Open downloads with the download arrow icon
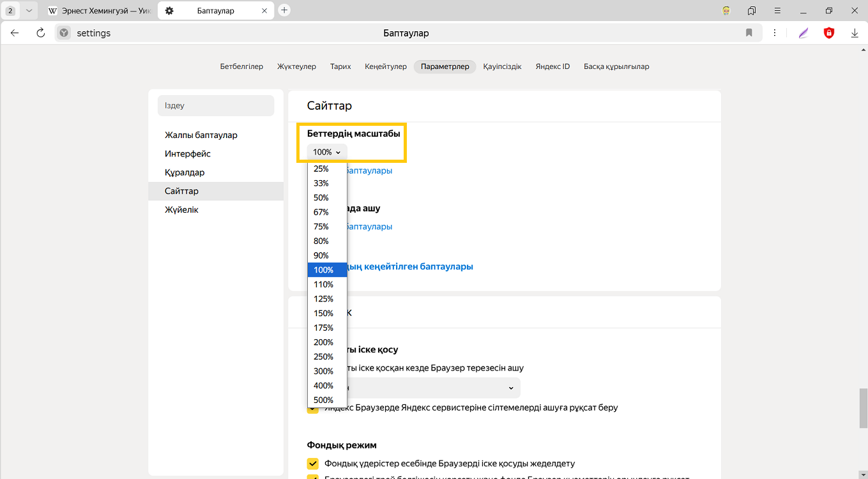Image resolution: width=868 pixels, height=479 pixels. tap(855, 33)
